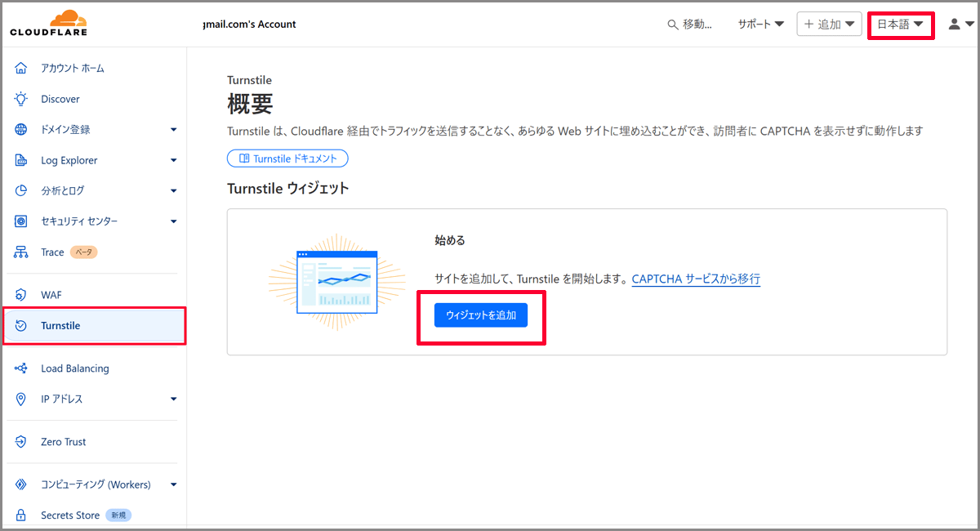This screenshot has width=980, height=531.
Task: Click the 分析とログ pie chart icon
Action: tap(21, 190)
